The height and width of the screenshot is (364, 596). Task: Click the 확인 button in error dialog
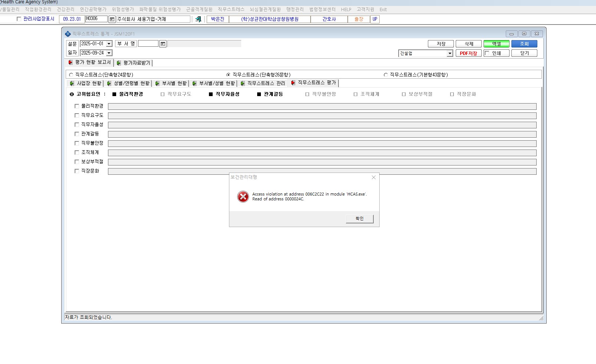pos(360,219)
